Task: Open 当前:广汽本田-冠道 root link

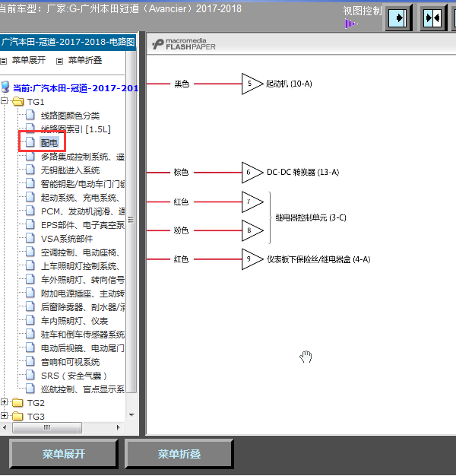Action: [75, 88]
